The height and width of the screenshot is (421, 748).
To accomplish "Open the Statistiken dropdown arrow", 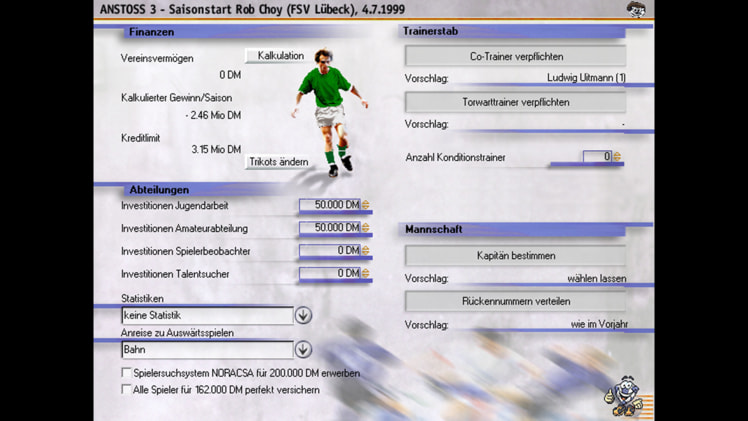I will coord(303,315).
